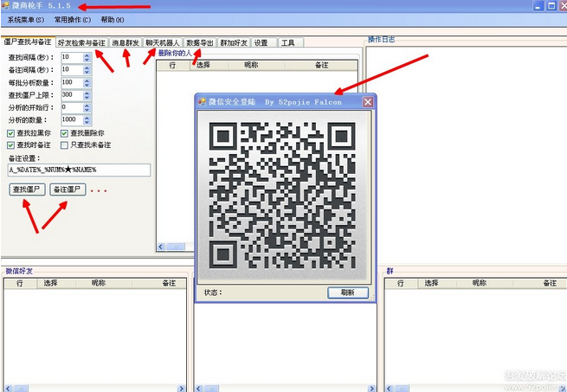Click the 群 table scroll-left arrow
This screenshot has width=567, height=392.
390,389
